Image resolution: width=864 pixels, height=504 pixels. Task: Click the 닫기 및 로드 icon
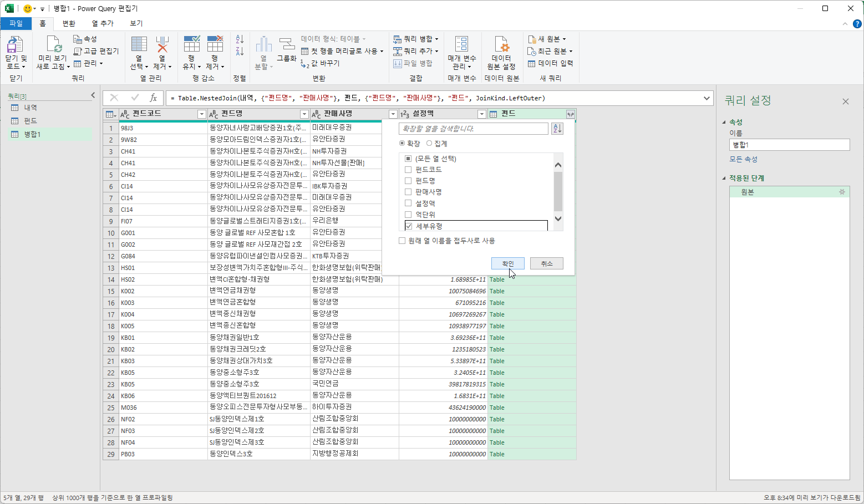[15, 45]
